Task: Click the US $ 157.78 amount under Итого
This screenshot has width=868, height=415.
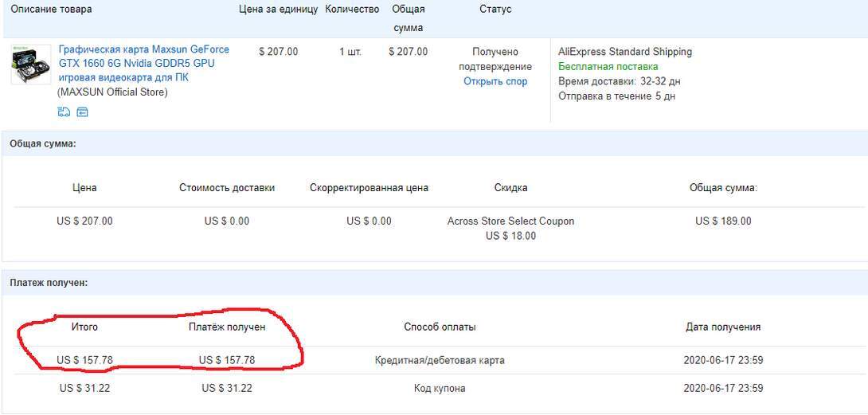Action: point(84,360)
